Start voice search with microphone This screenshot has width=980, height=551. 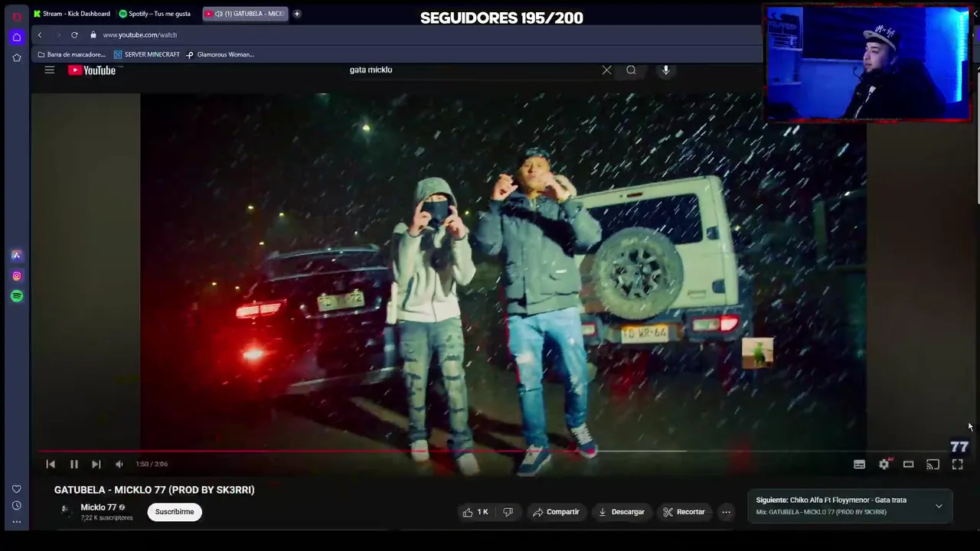[665, 70]
